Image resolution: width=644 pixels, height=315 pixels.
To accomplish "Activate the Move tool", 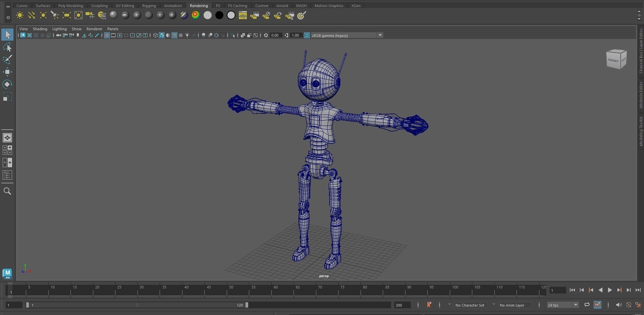I will pyautogui.click(x=7, y=72).
